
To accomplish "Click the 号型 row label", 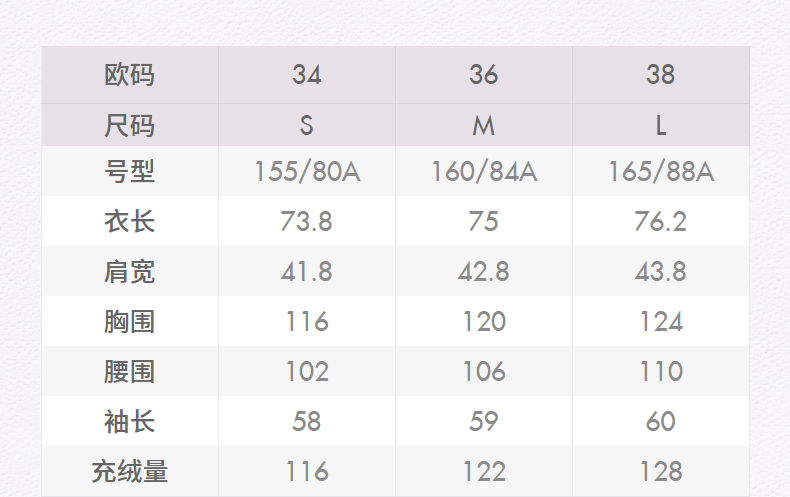I will (x=130, y=172).
